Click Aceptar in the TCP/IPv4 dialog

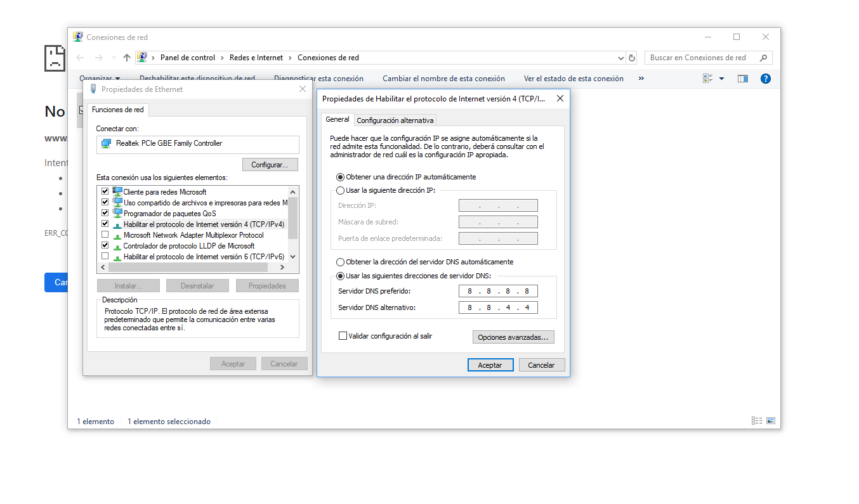490,365
